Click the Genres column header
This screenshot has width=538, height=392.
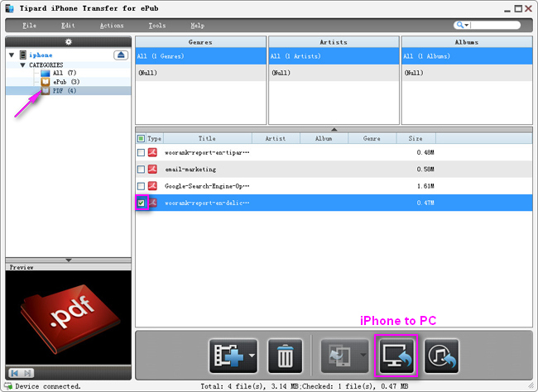point(201,42)
